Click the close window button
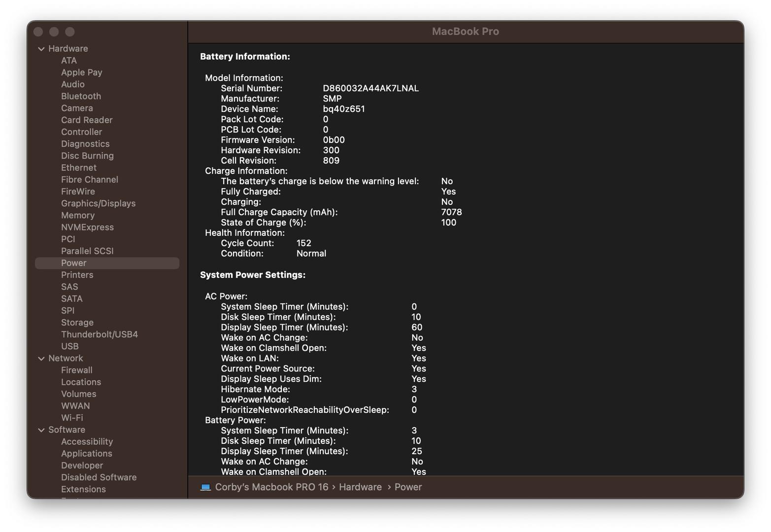The width and height of the screenshot is (771, 532). (x=38, y=32)
